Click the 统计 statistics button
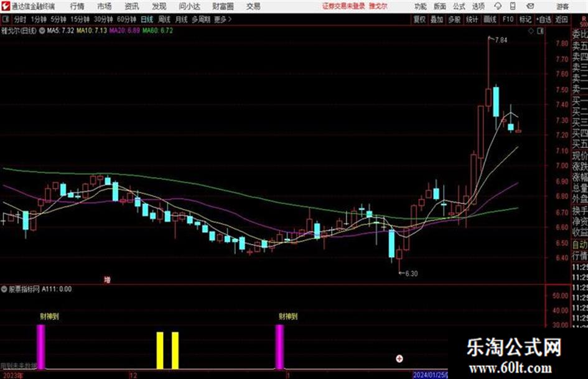The image size is (588, 379). [x=472, y=19]
